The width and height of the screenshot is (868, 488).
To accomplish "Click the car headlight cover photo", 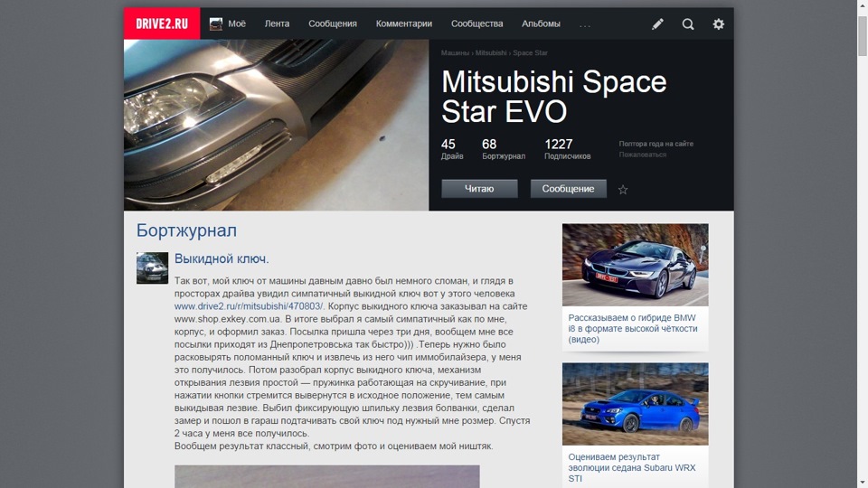I will tap(277, 125).
